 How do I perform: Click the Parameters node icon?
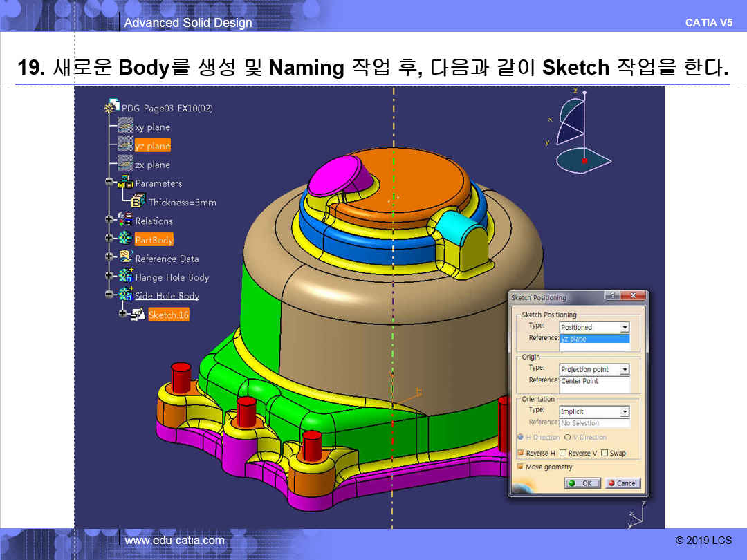click(x=126, y=183)
